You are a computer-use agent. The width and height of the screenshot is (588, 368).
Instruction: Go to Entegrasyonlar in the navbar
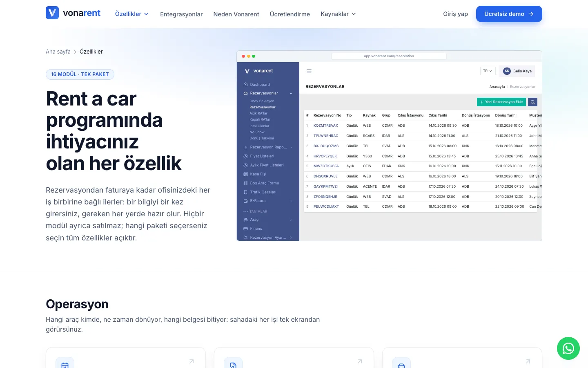181,14
